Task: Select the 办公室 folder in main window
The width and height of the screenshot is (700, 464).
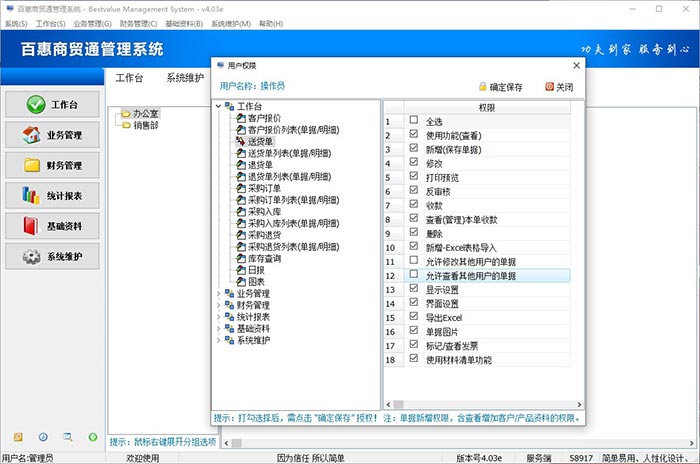Action: coord(140,113)
